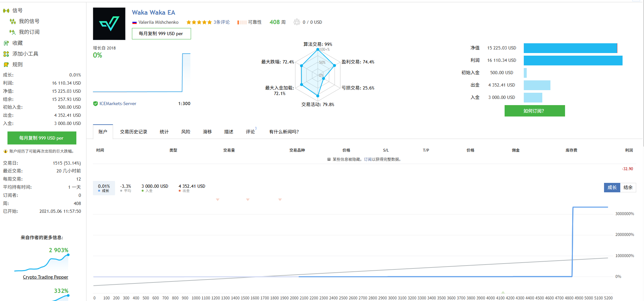Select the 0.01% growth legend item

[x=104, y=188]
